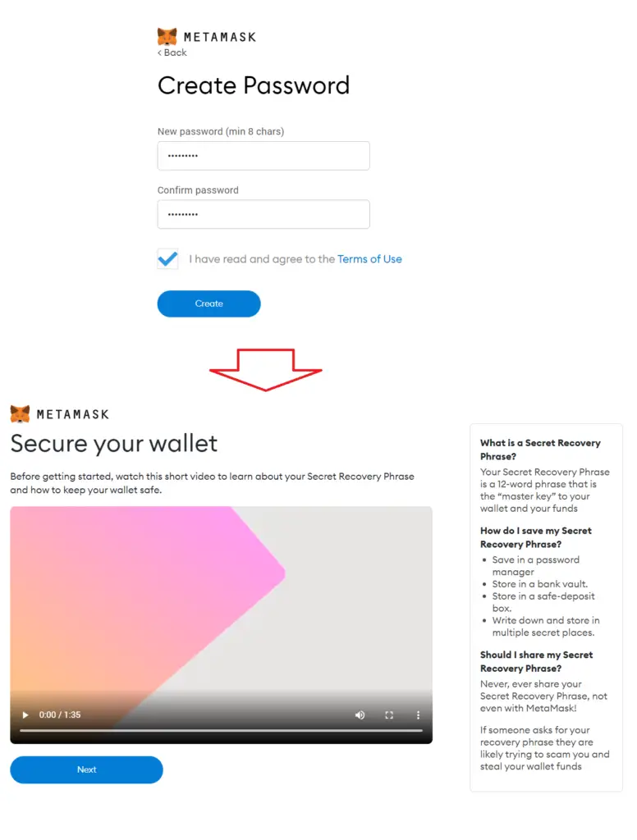637x840 pixels.
Task: Click the MetaMask fox logo above Secure your wallet
Action: tap(20, 414)
